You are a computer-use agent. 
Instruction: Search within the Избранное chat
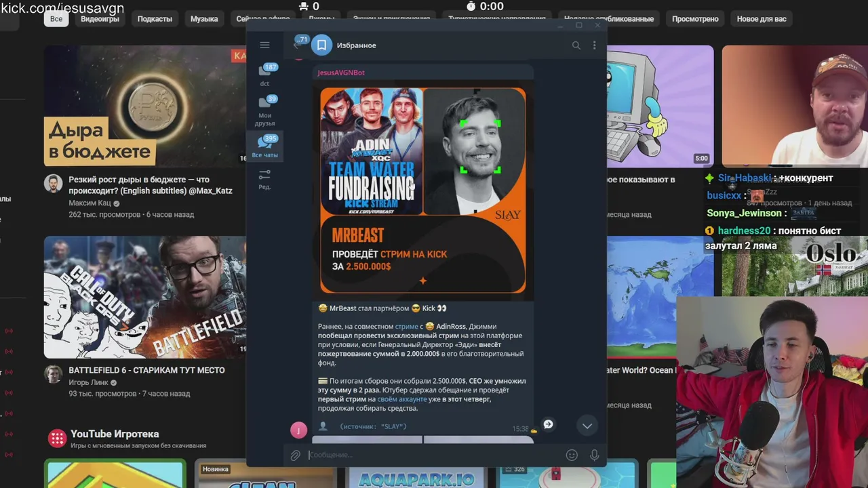click(576, 45)
